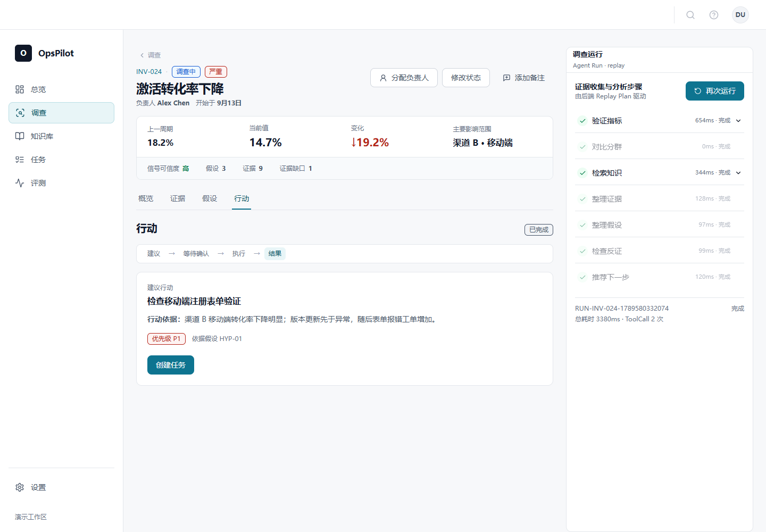This screenshot has width=766, height=532.
Task: Switch to the 概览 tab
Action: (146, 198)
